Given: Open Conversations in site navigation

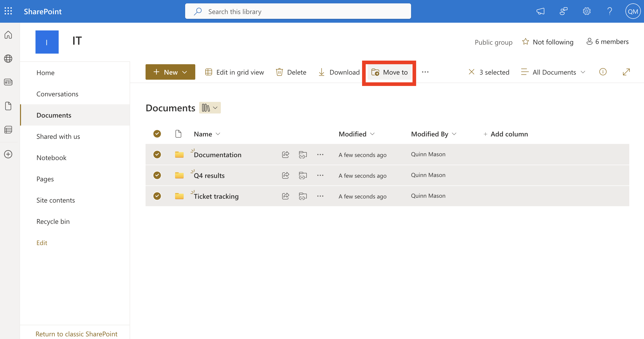Looking at the screenshot, I should 57,94.
